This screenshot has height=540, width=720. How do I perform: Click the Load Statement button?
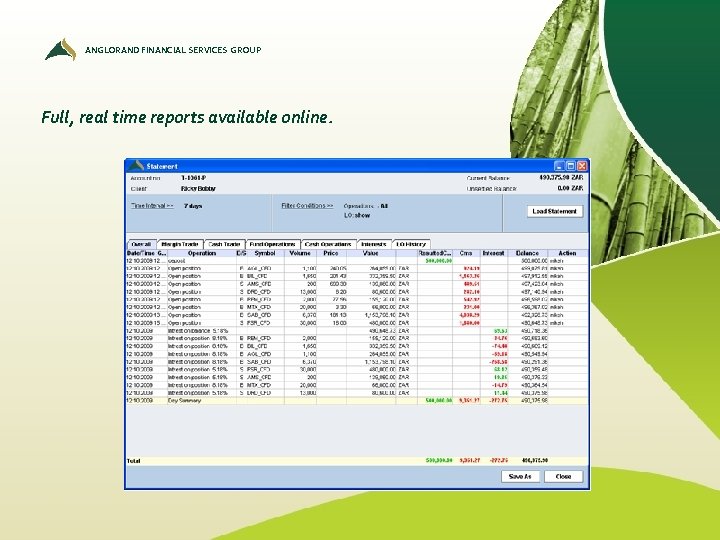tap(554, 211)
